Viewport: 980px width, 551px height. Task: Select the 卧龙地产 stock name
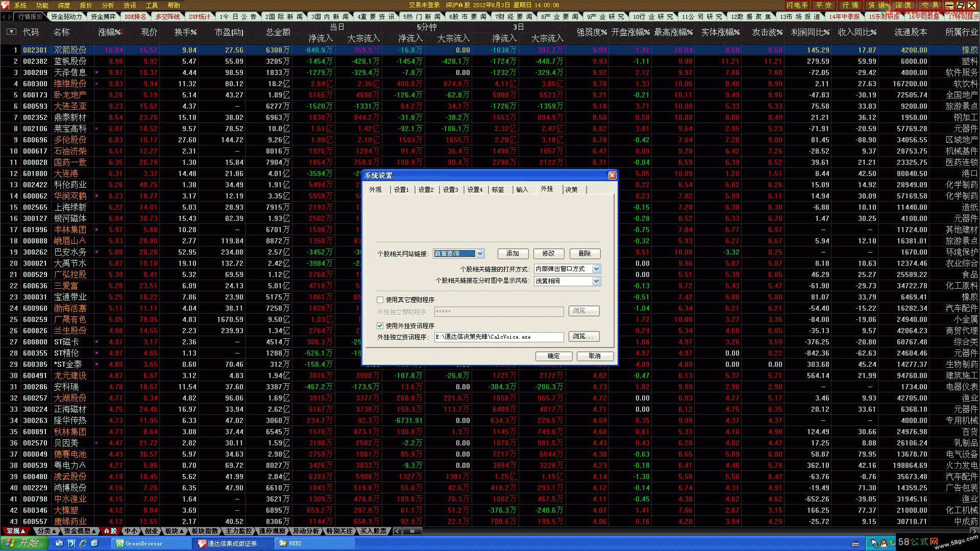(70, 95)
